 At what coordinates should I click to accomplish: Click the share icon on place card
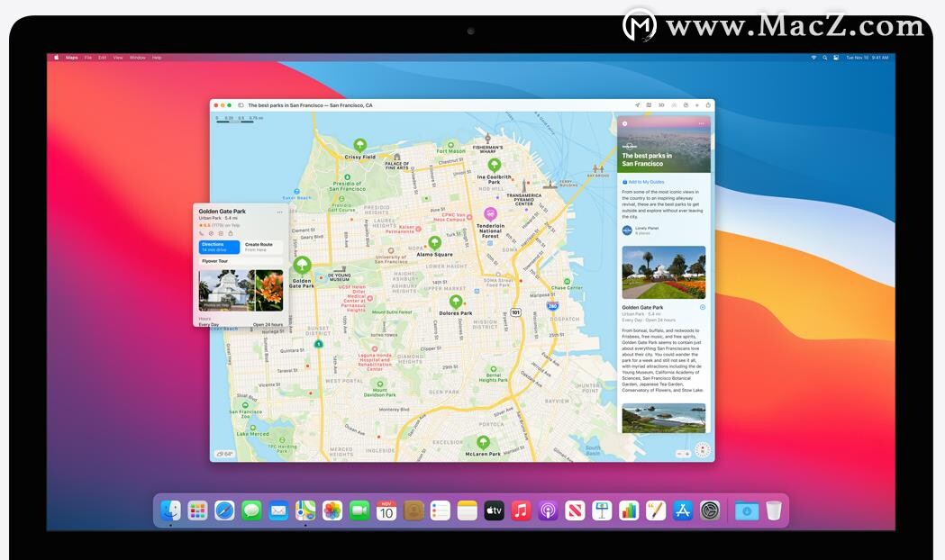click(x=231, y=233)
